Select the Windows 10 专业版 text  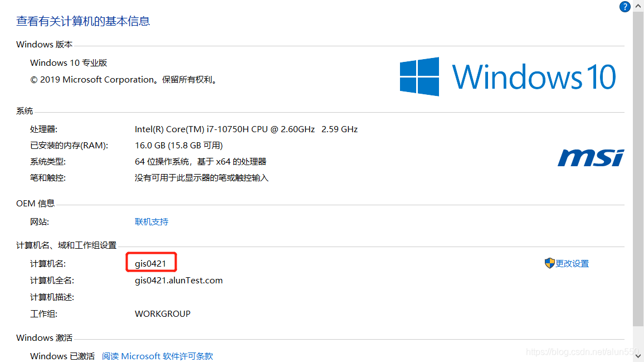(69, 63)
